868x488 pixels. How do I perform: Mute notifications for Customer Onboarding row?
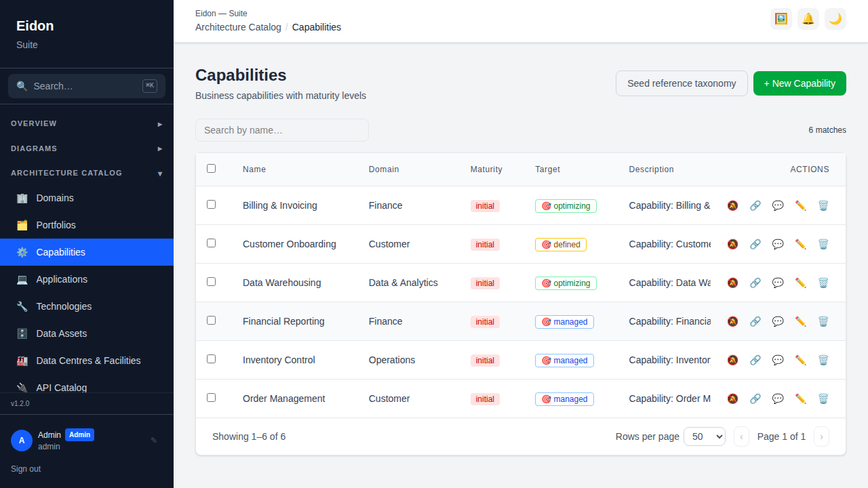(732, 244)
